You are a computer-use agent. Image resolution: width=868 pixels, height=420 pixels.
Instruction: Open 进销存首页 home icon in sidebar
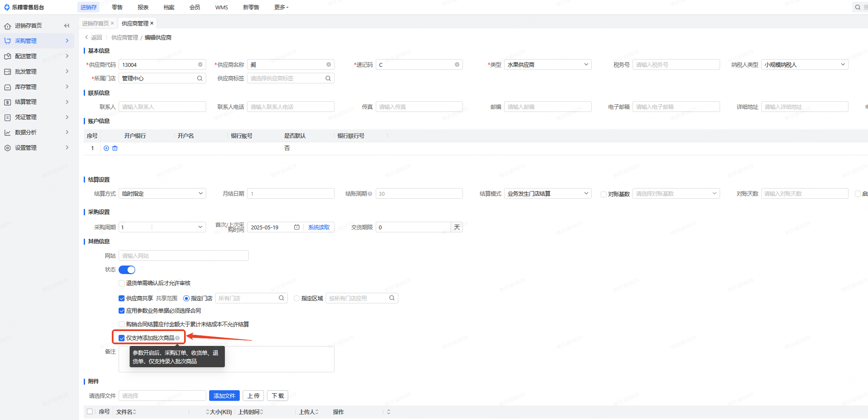coord(7,26)
